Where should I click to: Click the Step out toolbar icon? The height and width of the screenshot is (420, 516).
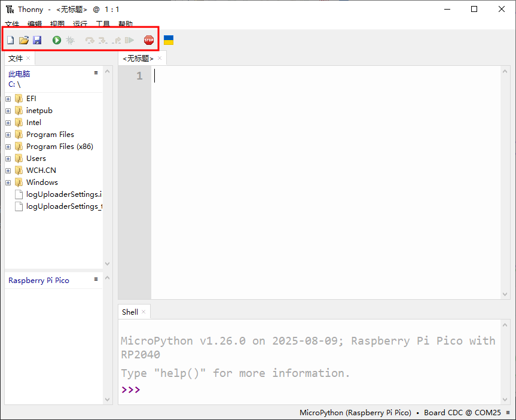(x=116, y=40)
